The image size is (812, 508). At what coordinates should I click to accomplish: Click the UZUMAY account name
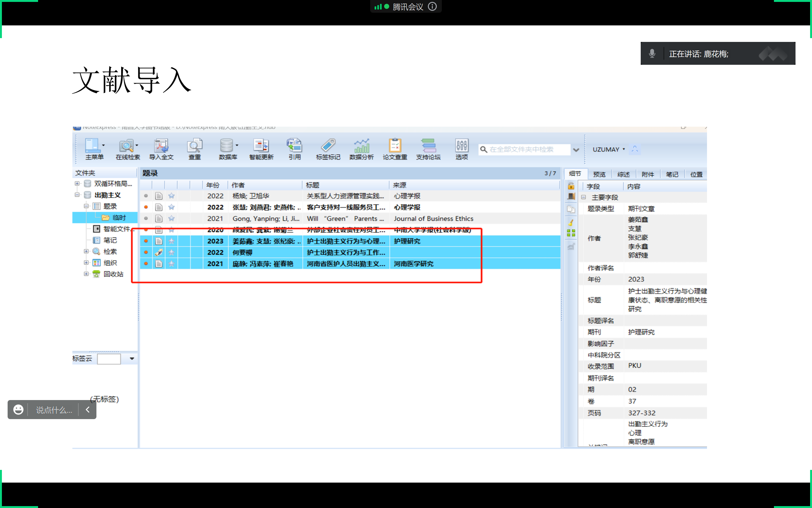coord(606,150)
